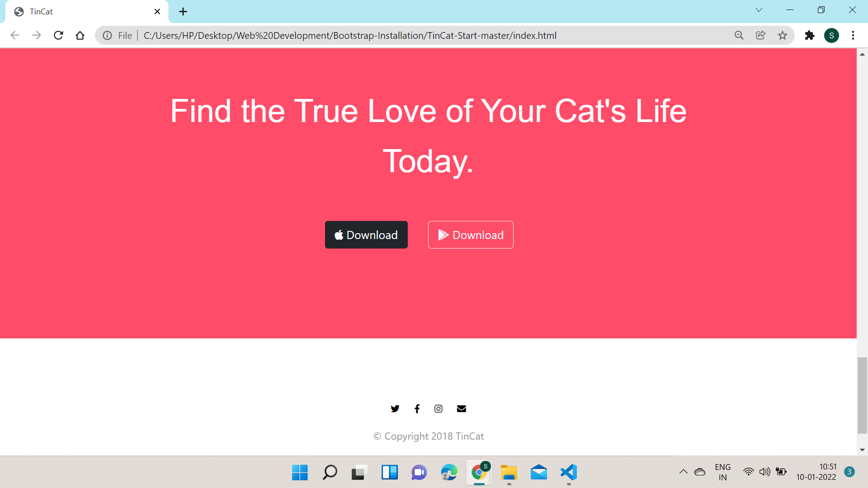Open the email contact icon
The width and height of the screenshot is (868, 488).
pyautogui.click(x=461, y=408)
